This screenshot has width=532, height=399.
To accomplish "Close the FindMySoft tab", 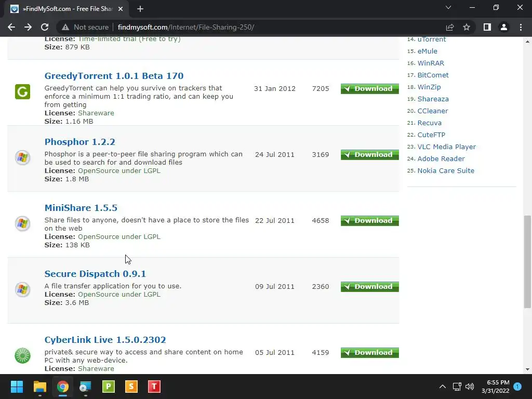I will pos(121,9).
